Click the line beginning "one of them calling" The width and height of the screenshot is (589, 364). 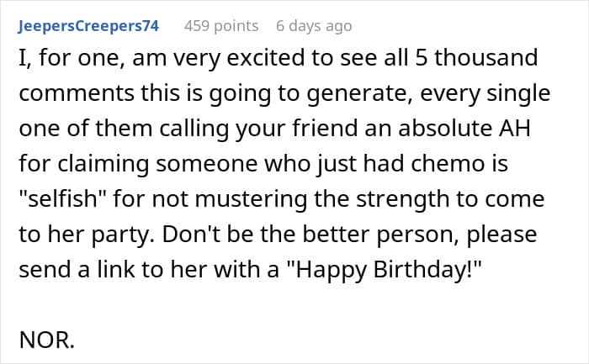275,129
